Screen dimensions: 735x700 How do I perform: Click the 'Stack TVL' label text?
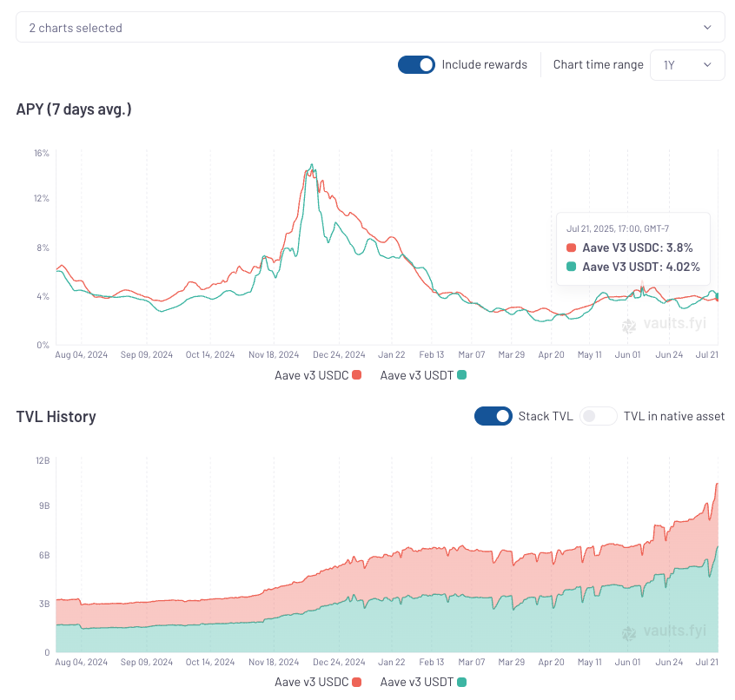click(x=546, y=416)
